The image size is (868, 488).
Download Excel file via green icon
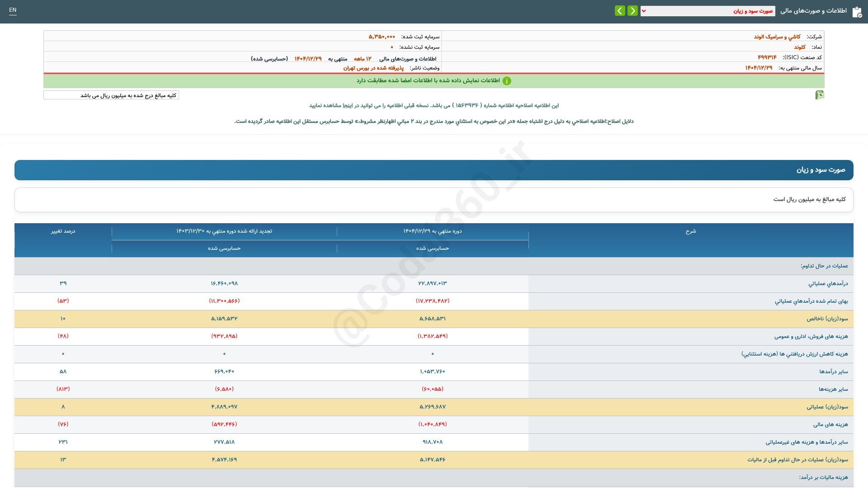coord(820,95)
